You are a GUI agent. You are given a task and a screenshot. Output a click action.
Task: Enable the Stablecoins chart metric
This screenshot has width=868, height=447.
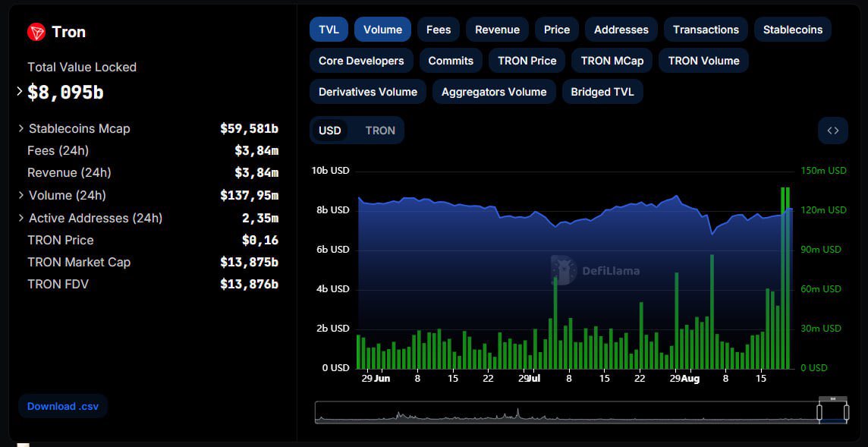[793, 30]
